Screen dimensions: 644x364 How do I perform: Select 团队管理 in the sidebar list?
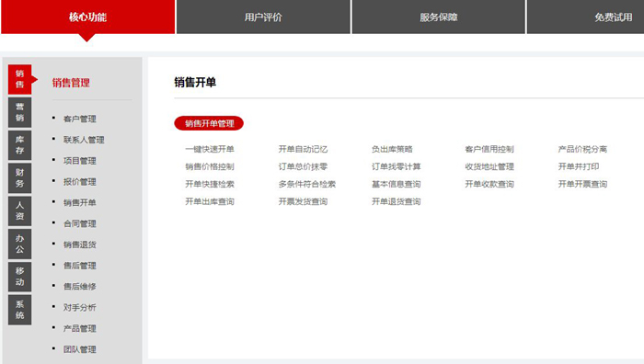pos(80,349)
